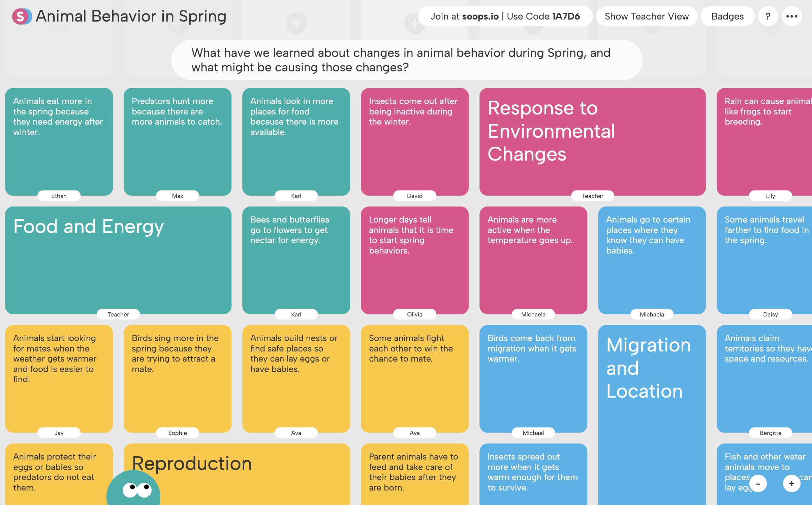Open the help question mark button
Viewport: 812px width, 505px height.
pos(768,16)
